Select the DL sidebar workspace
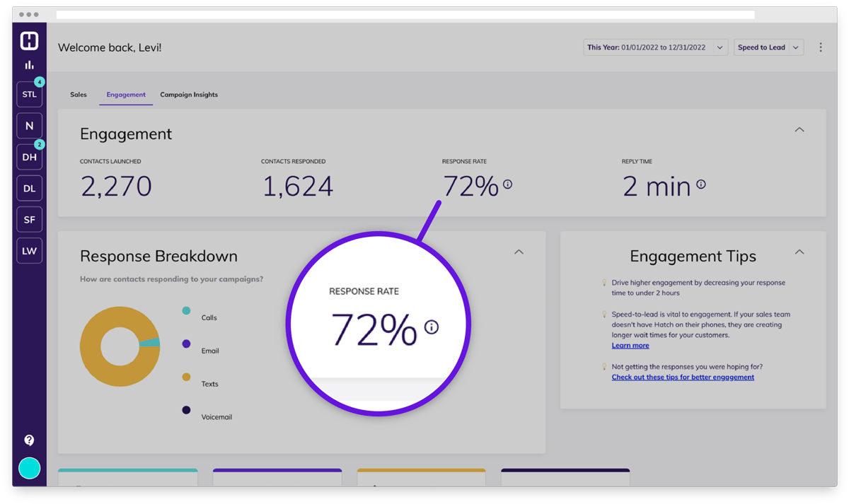The width and height of the screenshot is (849, 504). click(x=29, y=188)
